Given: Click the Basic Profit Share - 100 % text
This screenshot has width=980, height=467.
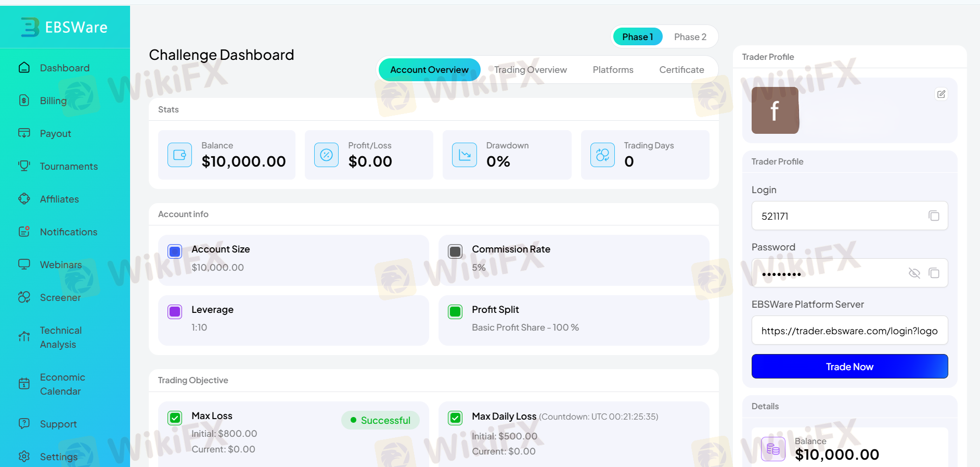Looking at the screenshot, I should point(525,327).
